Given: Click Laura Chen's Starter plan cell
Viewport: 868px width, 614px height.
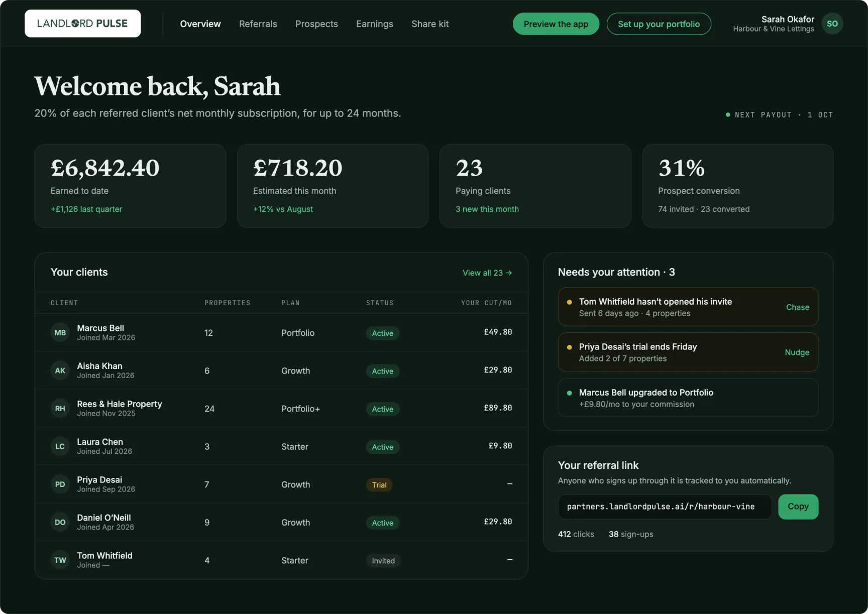Looking at the screenshot, I should point(295,447).
